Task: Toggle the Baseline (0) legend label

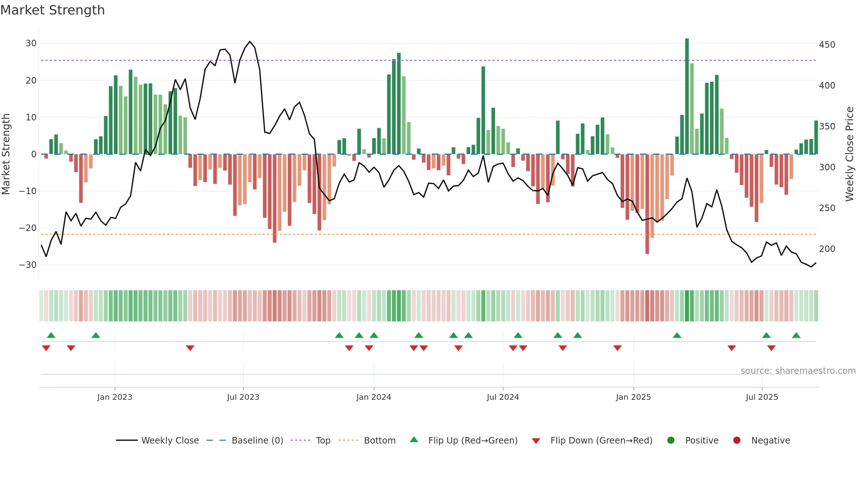Action: tap(258, 440)
